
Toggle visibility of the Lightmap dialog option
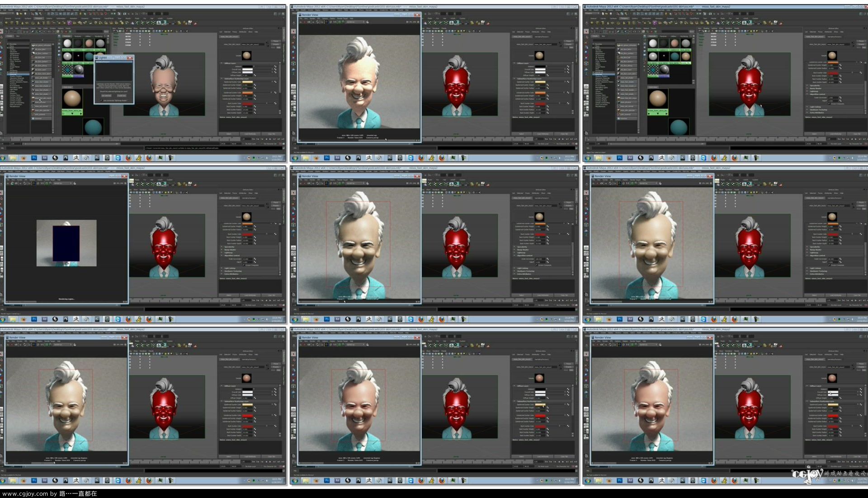tap(101, 100)
